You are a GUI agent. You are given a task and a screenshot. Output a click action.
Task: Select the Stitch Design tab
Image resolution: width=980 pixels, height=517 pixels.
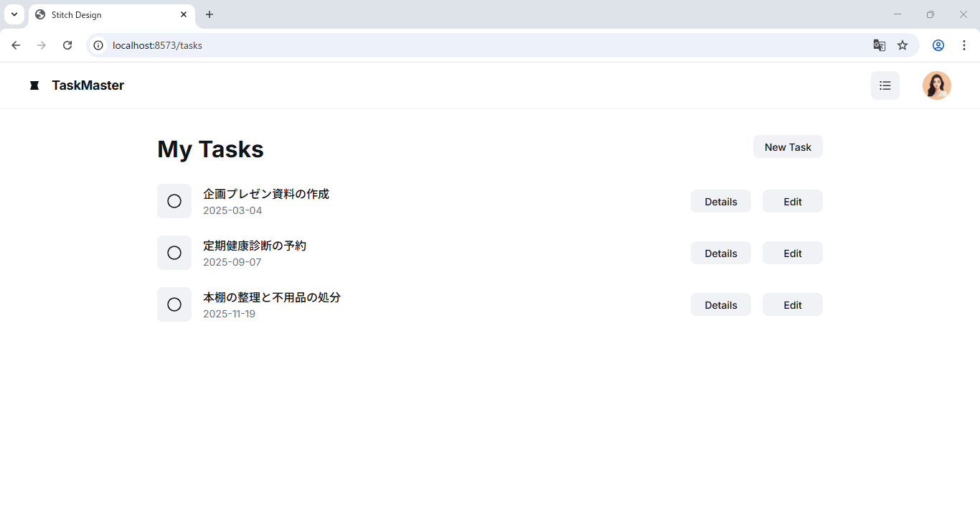click(x=112, y=14)
